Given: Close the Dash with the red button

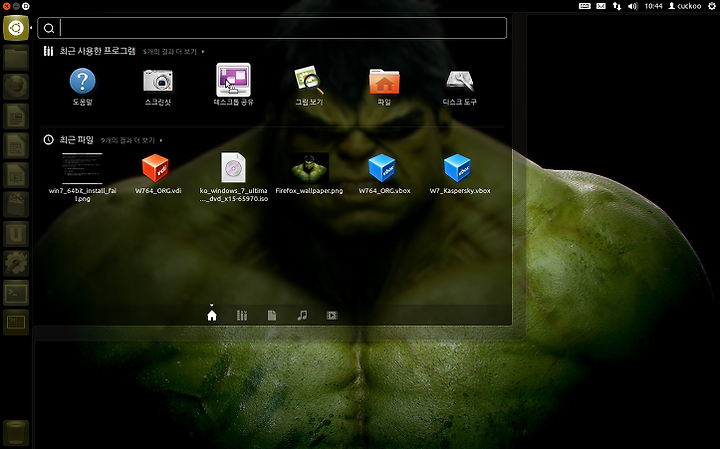Looking at the screenshot, I should coord(6,6).
